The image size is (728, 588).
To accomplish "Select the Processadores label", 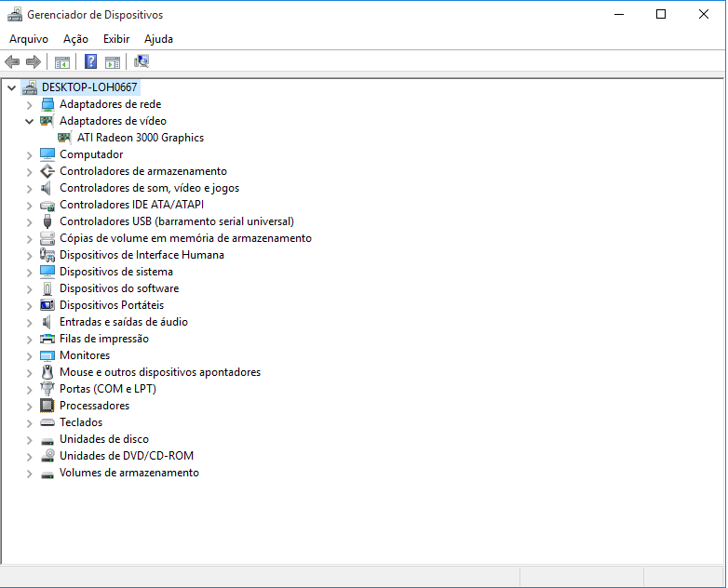I will pos(94,406).
